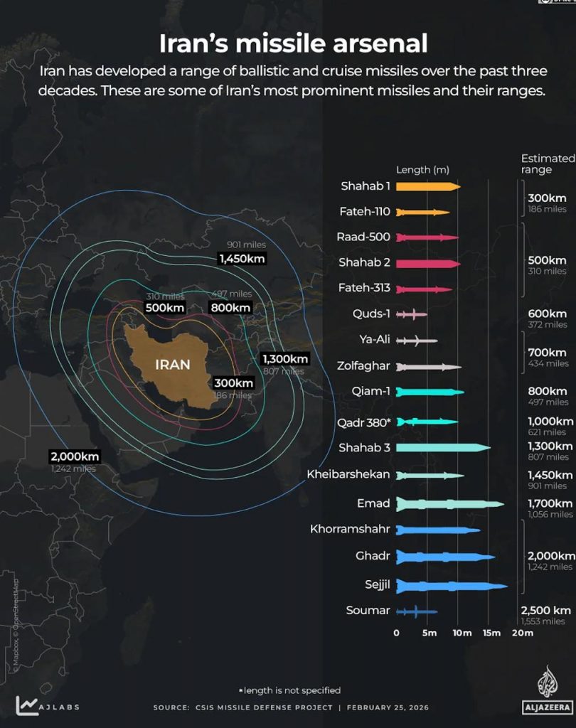Select the Quds-1 missile icon
This screenshot has height=728, width=576.
click(412, 314)
